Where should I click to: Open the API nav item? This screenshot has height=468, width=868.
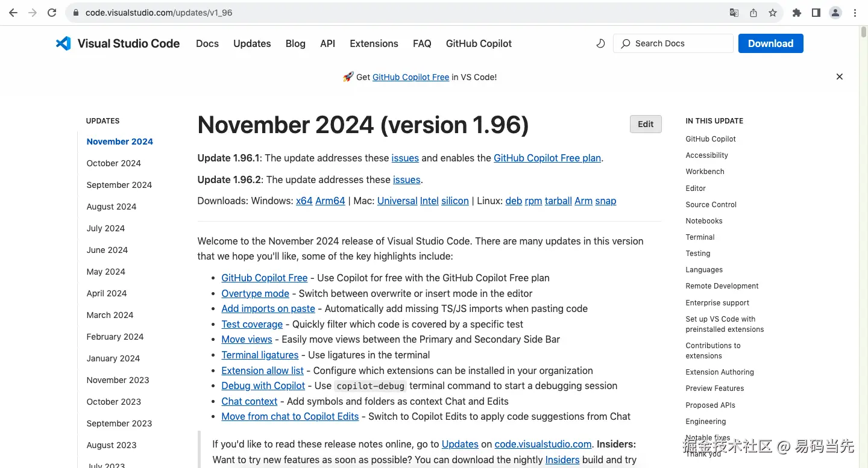tap(327, 43)
